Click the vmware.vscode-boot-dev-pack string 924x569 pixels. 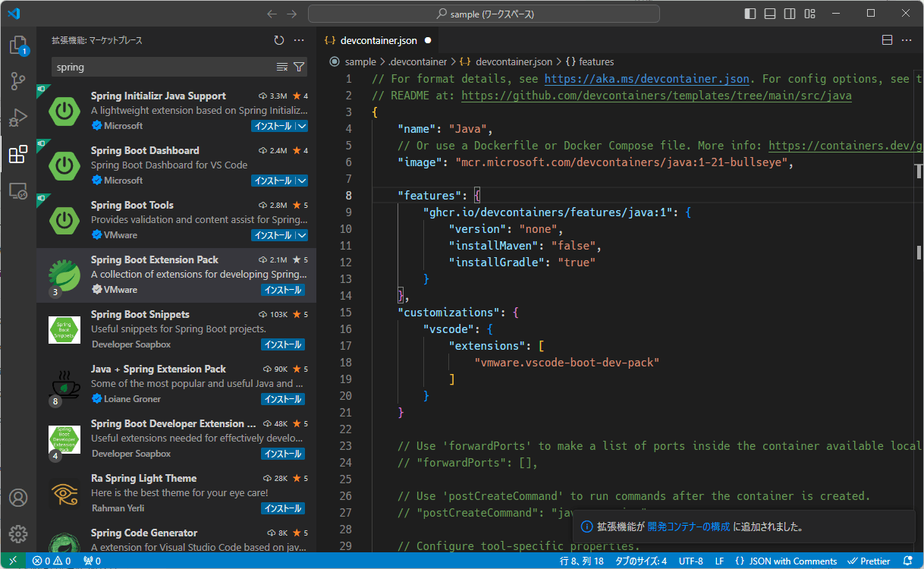tap(567, 363)
